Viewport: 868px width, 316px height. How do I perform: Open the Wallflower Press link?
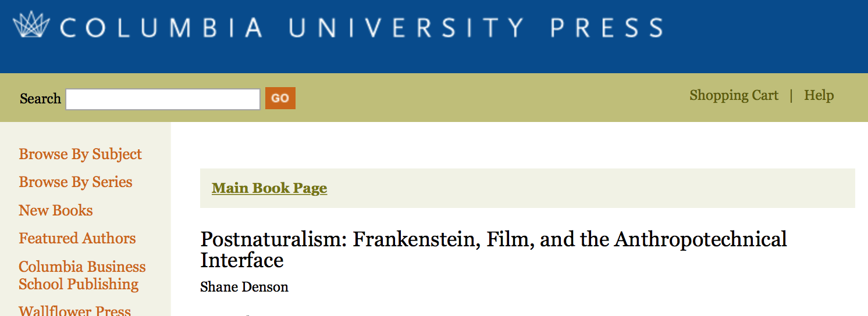(x=75, y=310)
